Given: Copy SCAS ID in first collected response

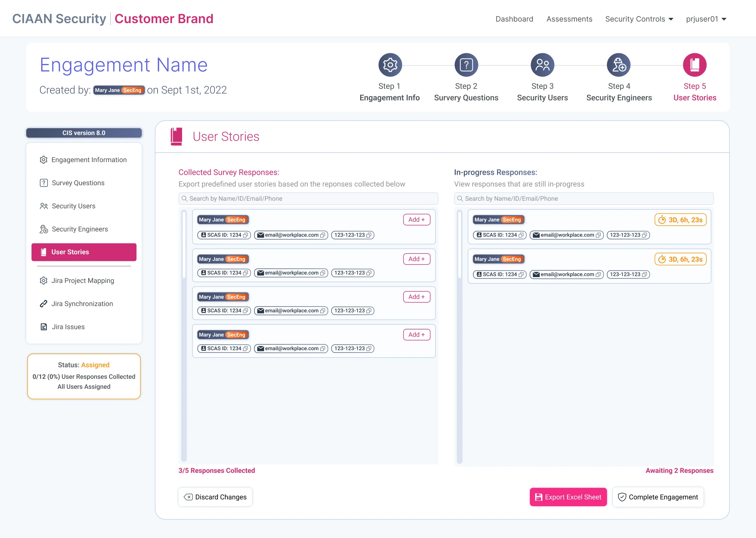Looking at the screenshot, I should 246,235.
